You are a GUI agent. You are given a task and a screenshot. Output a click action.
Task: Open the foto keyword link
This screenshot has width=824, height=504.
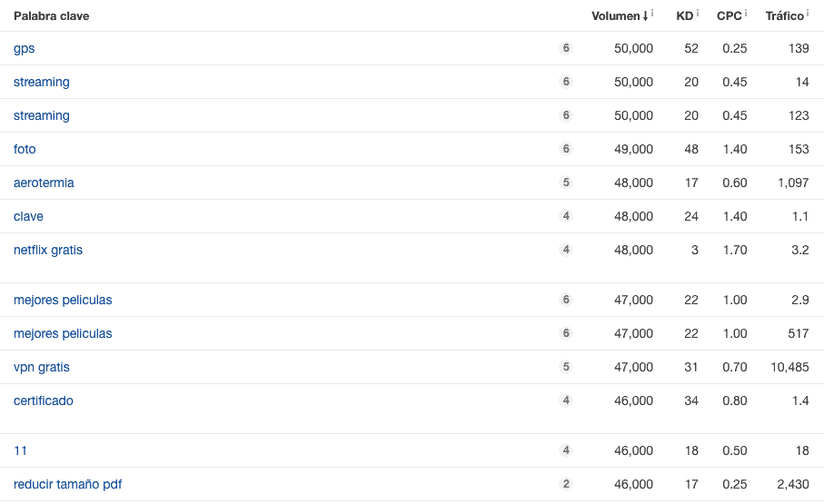click(25, 149)
